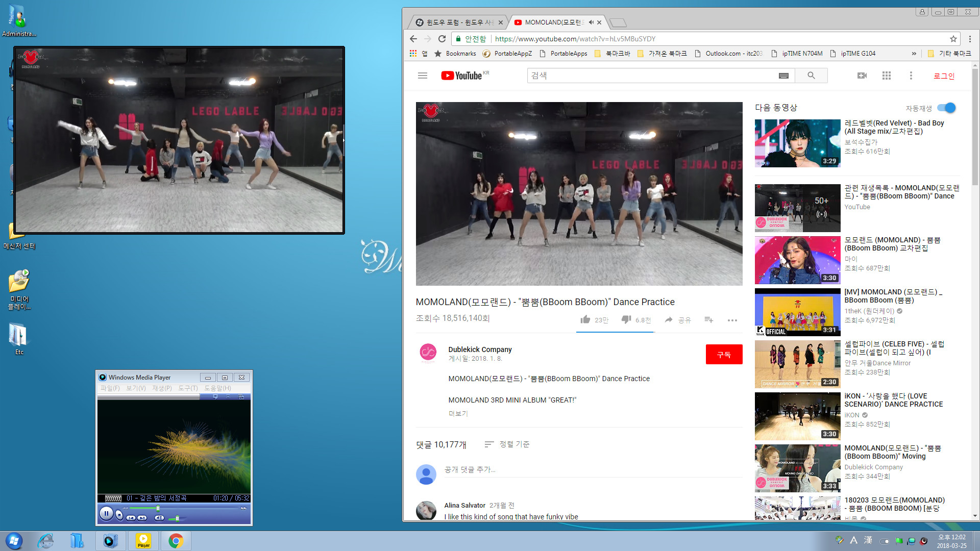The width and height of the screenshot is (980, 551).
Task: Open 재생(P) menu in Media Player
Action: coord(162,388)
